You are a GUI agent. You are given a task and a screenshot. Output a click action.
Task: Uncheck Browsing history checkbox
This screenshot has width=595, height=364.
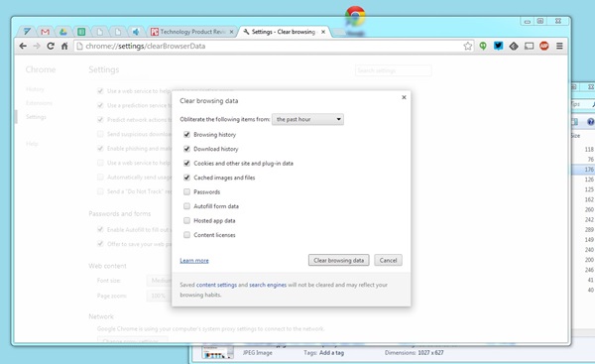point(186,134)
